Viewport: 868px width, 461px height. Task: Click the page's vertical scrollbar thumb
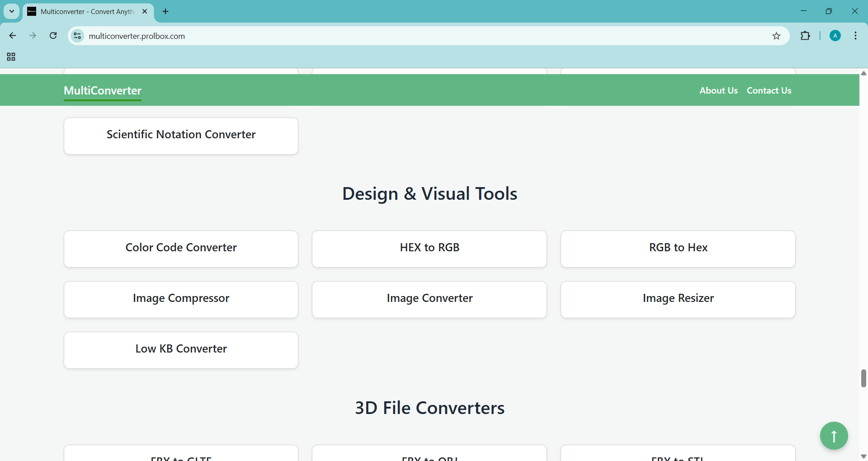[863, 378]
